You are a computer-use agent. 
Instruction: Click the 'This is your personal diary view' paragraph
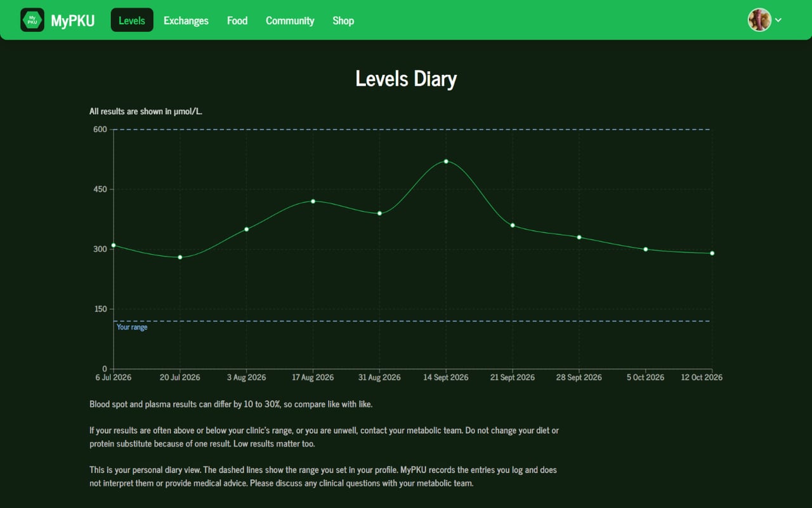click(323, 476)
